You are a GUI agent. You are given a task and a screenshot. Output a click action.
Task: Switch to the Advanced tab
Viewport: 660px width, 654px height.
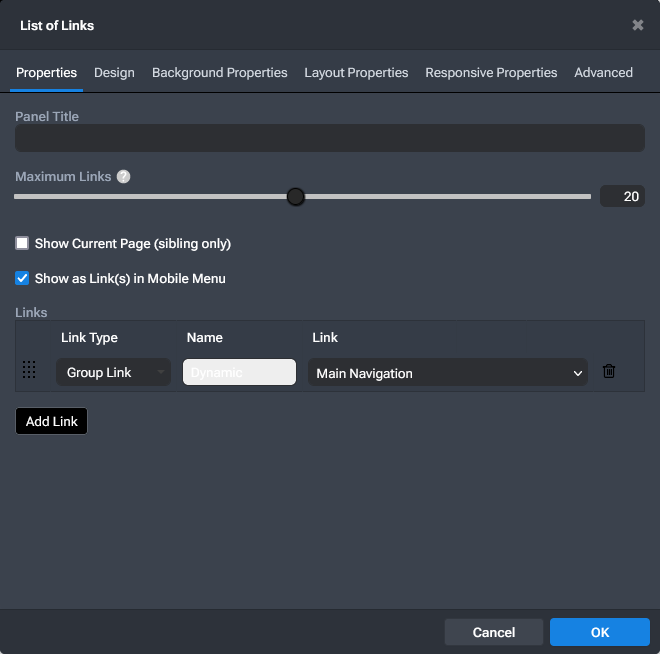pos(603,73)
